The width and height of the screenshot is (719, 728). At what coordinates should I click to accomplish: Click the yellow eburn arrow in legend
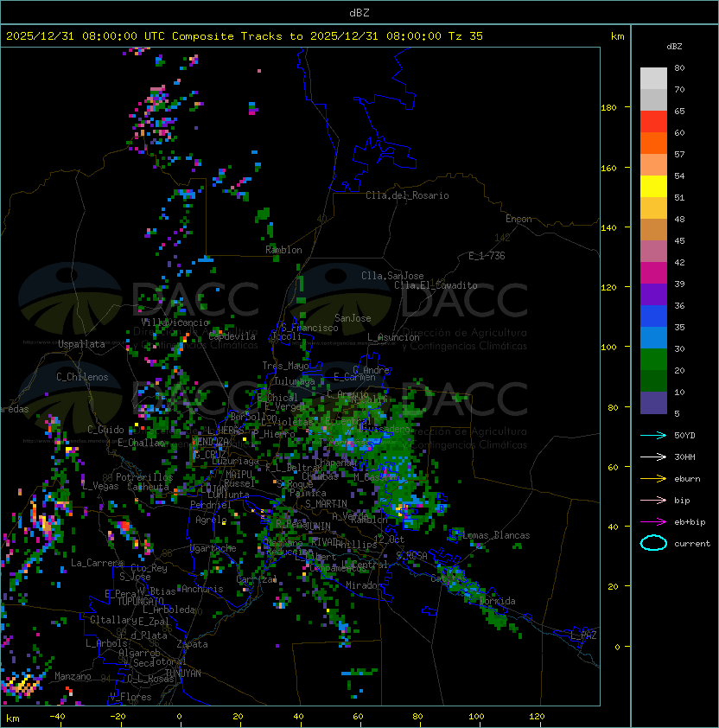coord(653,478)
